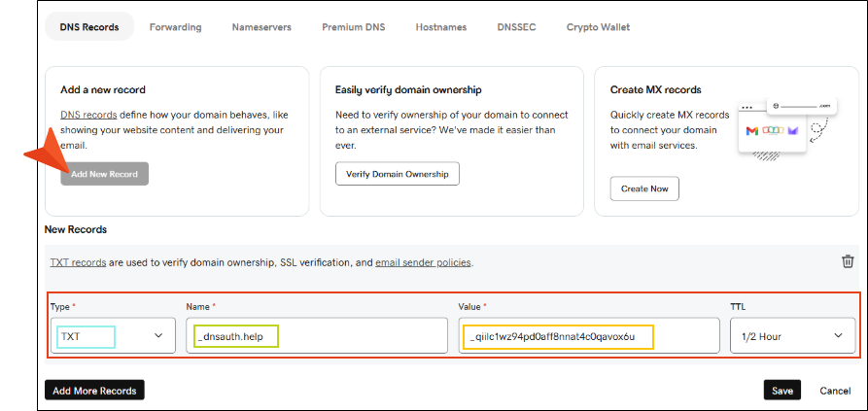Screen dimensions: 868x411
Task: Select the Premium DNS tab
Action: pyautogui.click(x=353, y=27)
